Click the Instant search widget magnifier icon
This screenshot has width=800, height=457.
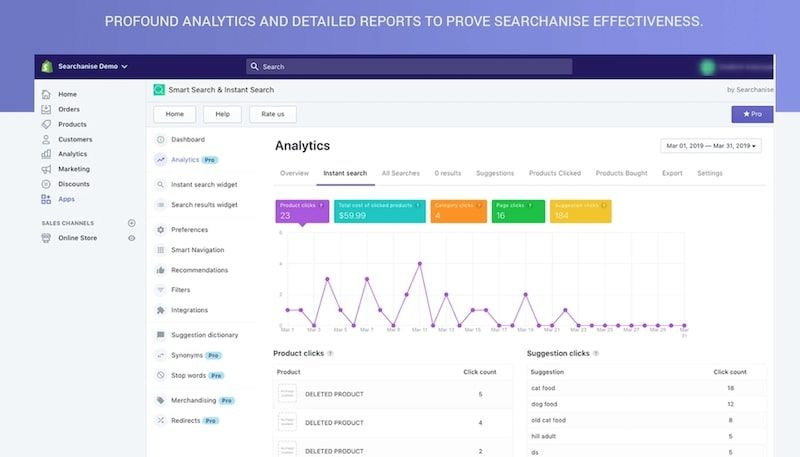tap(161, 185)
